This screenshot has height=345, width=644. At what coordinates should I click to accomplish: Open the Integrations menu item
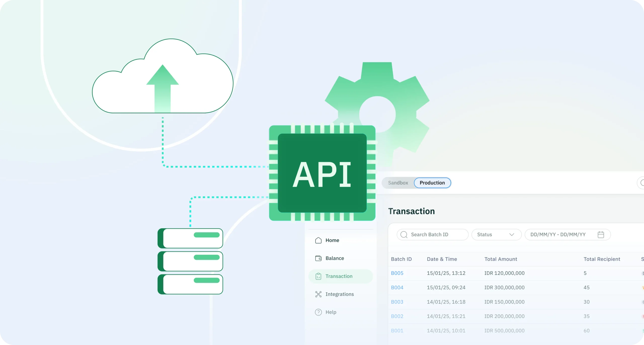340,294
